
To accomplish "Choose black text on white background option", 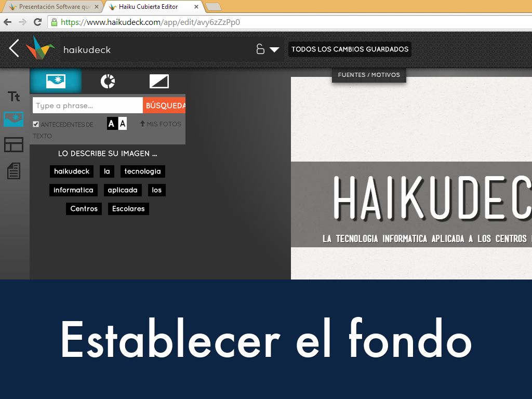I will (x=123, y=124).
